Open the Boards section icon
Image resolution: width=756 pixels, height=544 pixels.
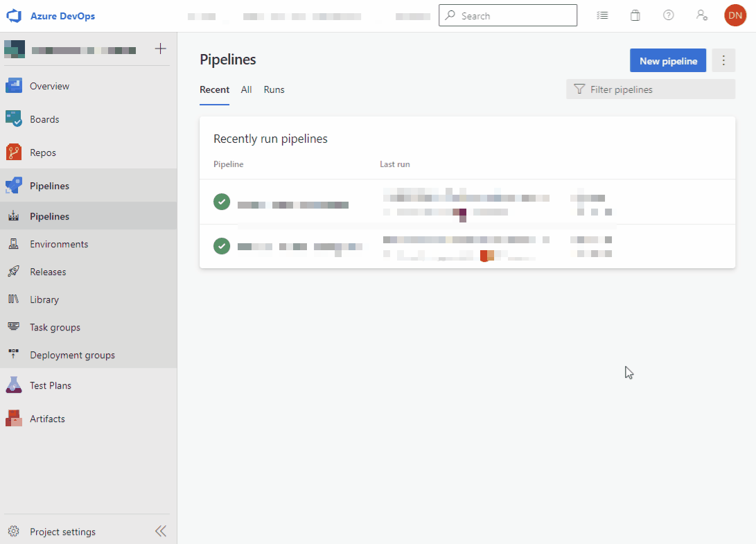coord(14,119)
